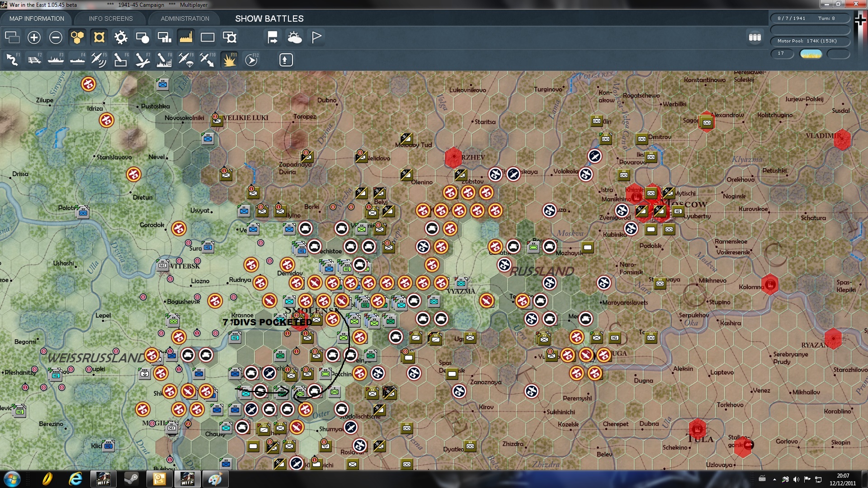This screenshot has width=868, height=488.
Task: Open the ADMINISTRATION tab
Action: point(185,19)
